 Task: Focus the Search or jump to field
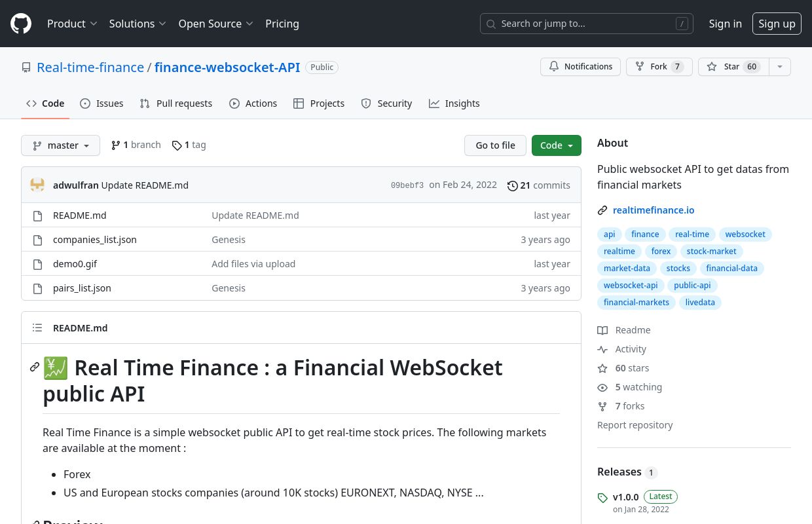[586, 24]
